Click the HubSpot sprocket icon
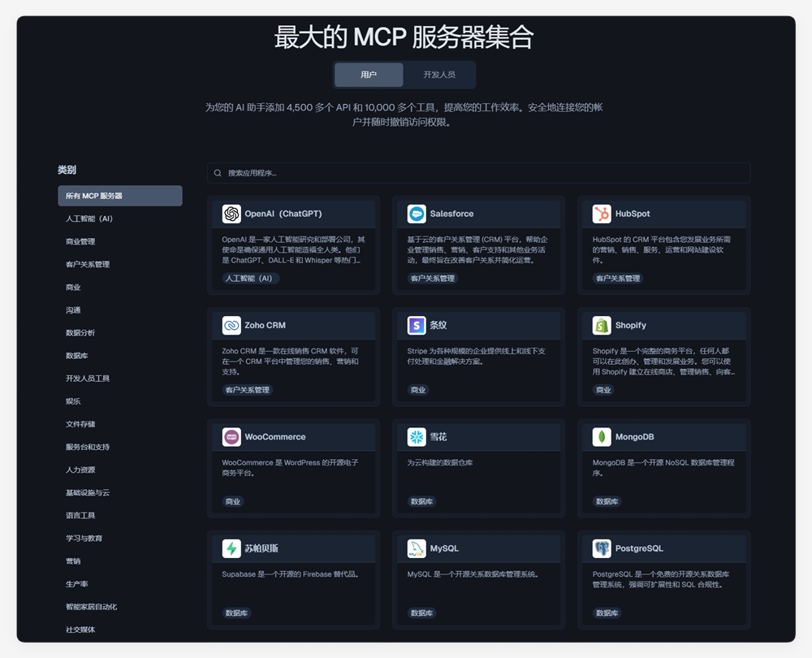Viewport: 812px width, 658px height. tap(602, 214)
